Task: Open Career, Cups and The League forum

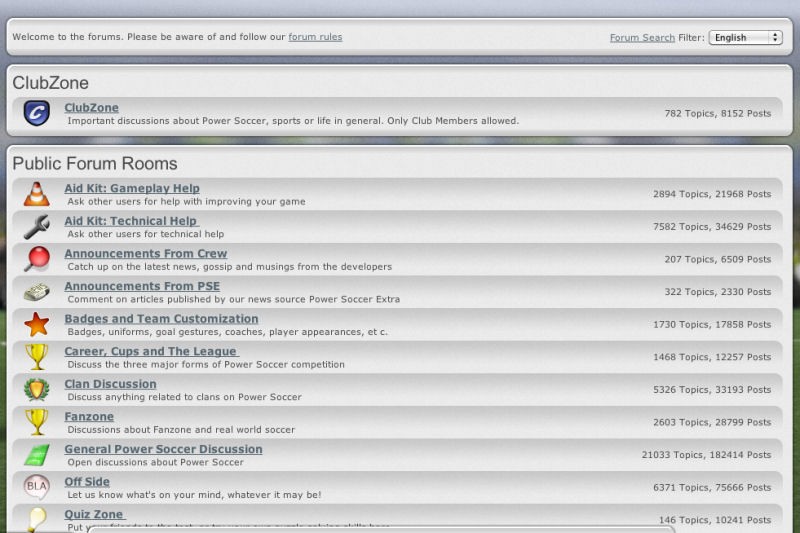Action: pyautogui.click(x=151, y=351)
